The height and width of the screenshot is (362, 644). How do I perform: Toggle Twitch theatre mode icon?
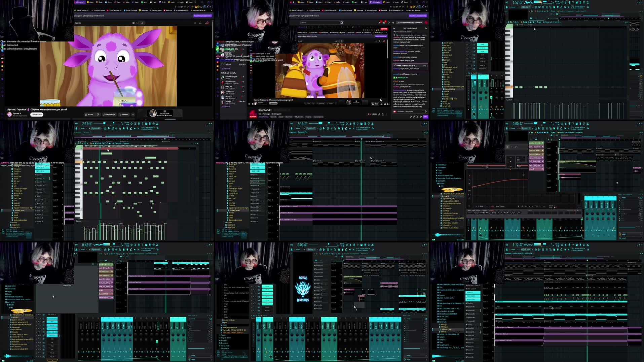coord(385,104)
